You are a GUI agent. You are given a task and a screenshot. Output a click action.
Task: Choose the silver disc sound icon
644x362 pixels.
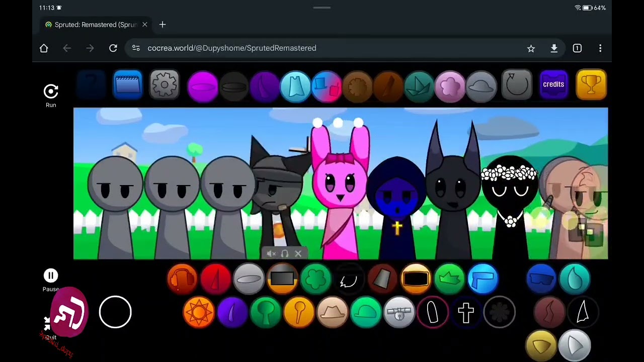coord(249,279)
